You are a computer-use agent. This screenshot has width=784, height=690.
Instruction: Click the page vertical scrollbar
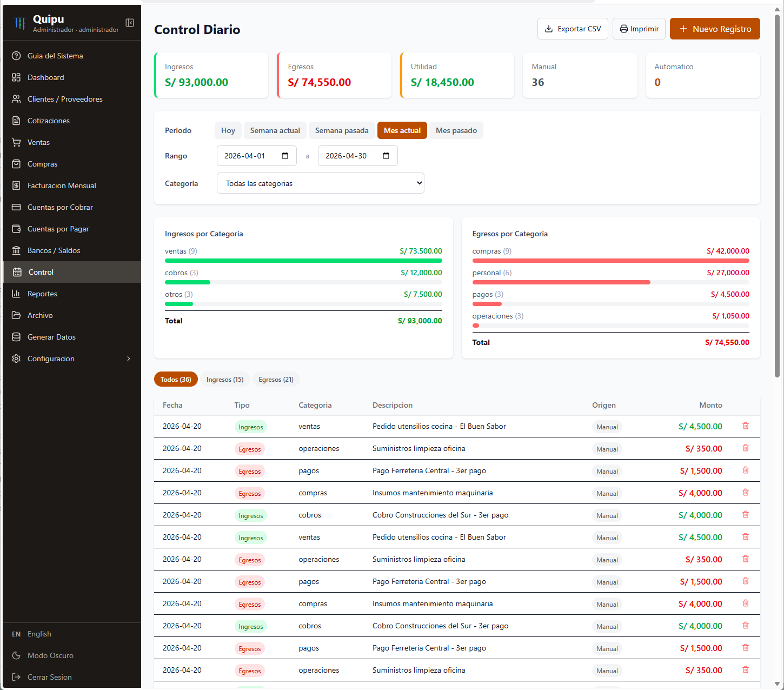tap(777, 196)
